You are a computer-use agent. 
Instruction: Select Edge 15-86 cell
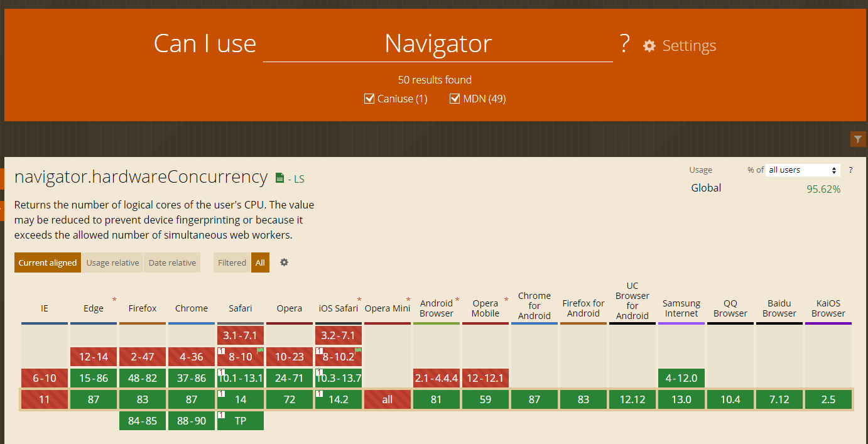click(x=94, y=378)
